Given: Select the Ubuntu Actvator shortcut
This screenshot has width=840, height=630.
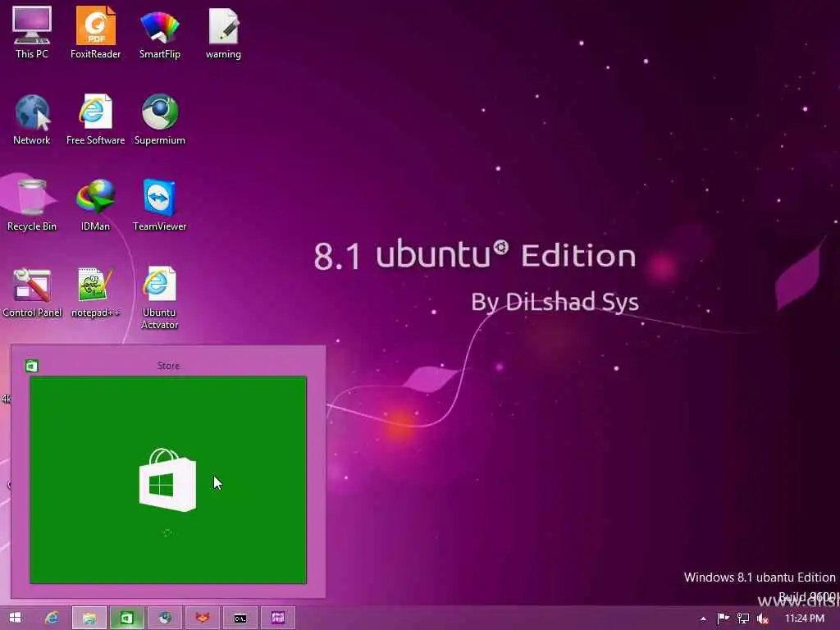Looking at the screenshot, I should click(x=160, y=298).
